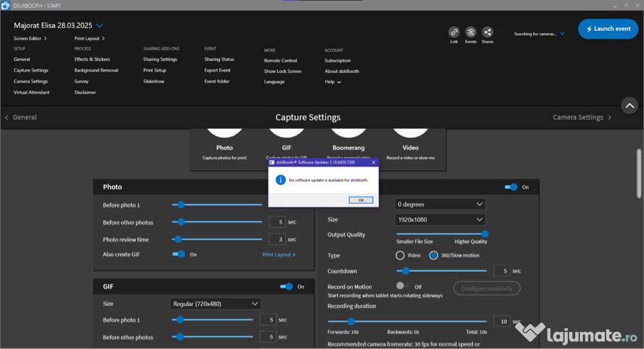The height and width of the screenshot is (349, 644).
Task: Select the Photo capture mode circle
Action: click(x=225, y=133)
